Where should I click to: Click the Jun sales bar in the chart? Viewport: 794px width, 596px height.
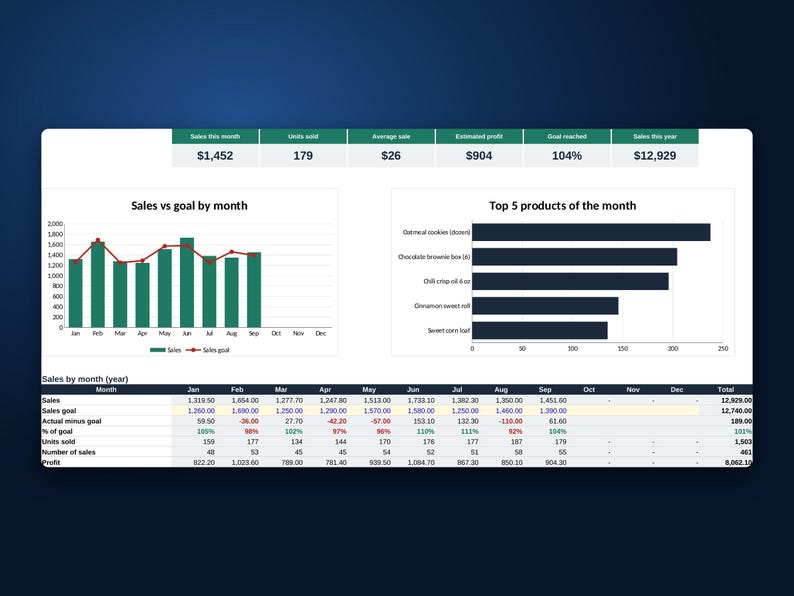(x=187, y=283)
